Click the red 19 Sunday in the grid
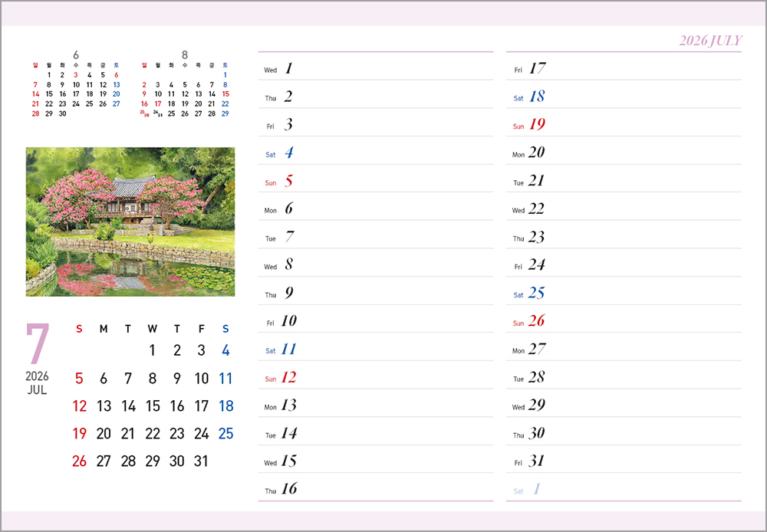The height and width of the screenshot is (532, 767). tap(79, 434)
